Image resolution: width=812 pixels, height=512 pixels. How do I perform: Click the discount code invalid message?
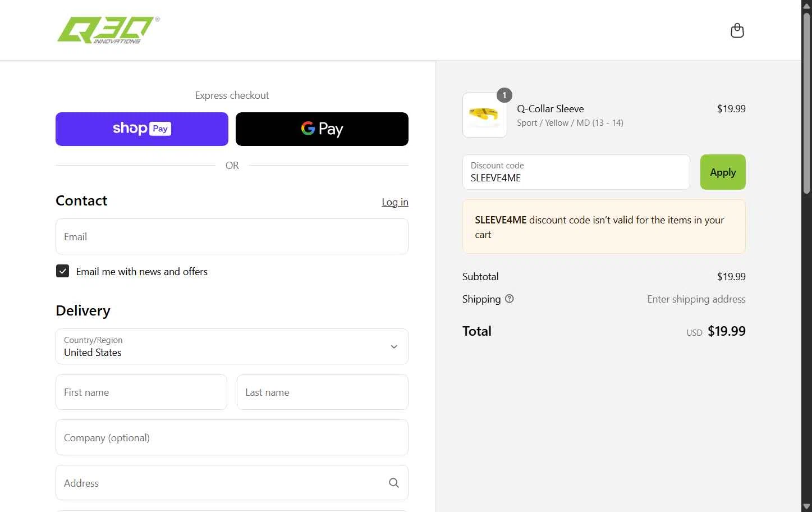[604, 227]
